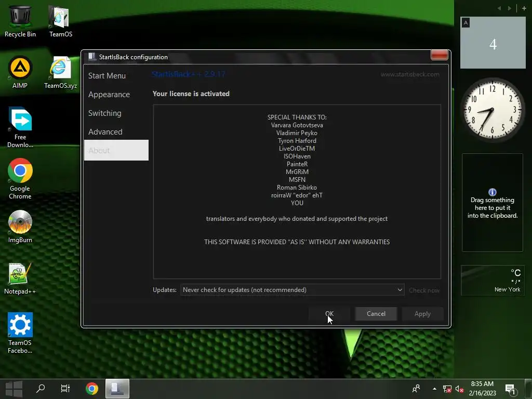Click the muted volume tray icon
This screenshot has height=399, width=532.
click(459, 389)
